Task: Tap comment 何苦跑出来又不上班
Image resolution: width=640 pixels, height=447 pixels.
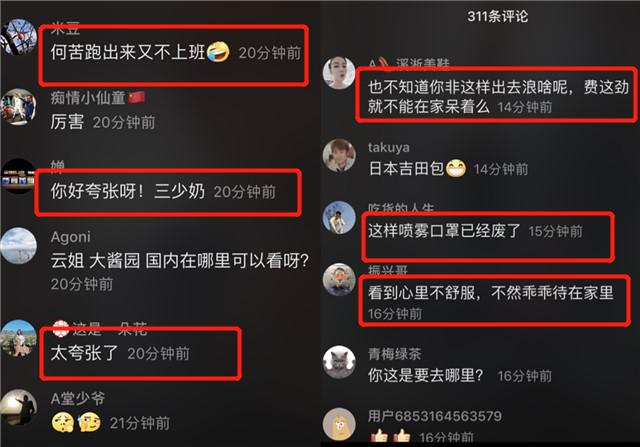Action: tap(128, 52)
